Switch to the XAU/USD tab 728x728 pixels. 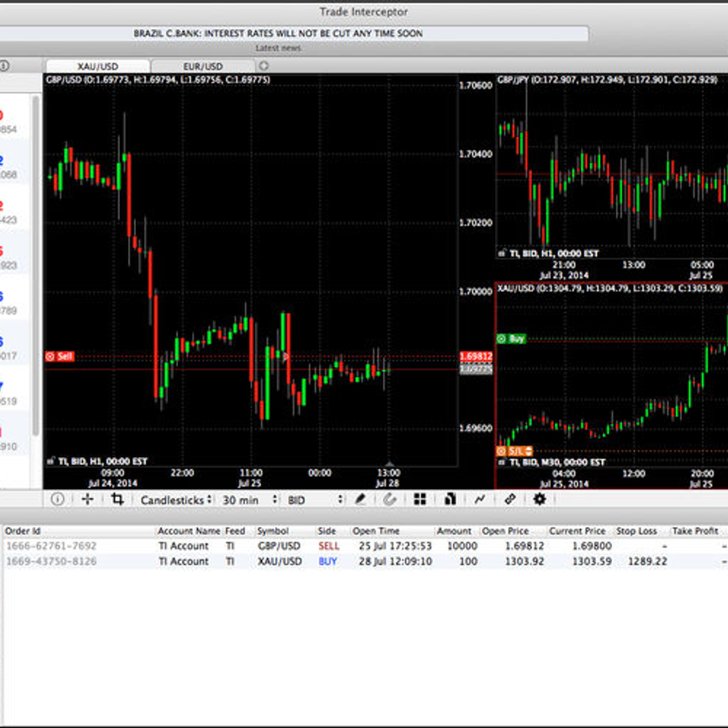pyautogui.click(x=98, y=66)
